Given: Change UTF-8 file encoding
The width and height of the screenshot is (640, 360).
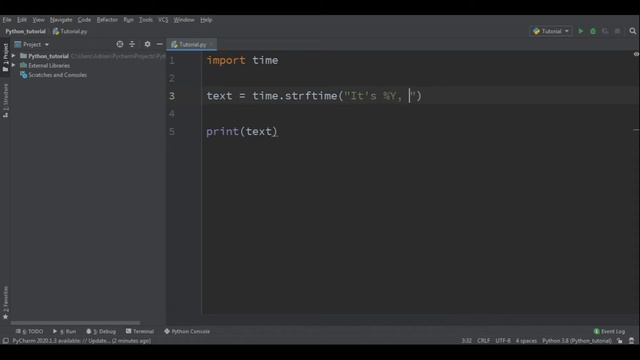Looking at the screenshot, I should point(503,341).
